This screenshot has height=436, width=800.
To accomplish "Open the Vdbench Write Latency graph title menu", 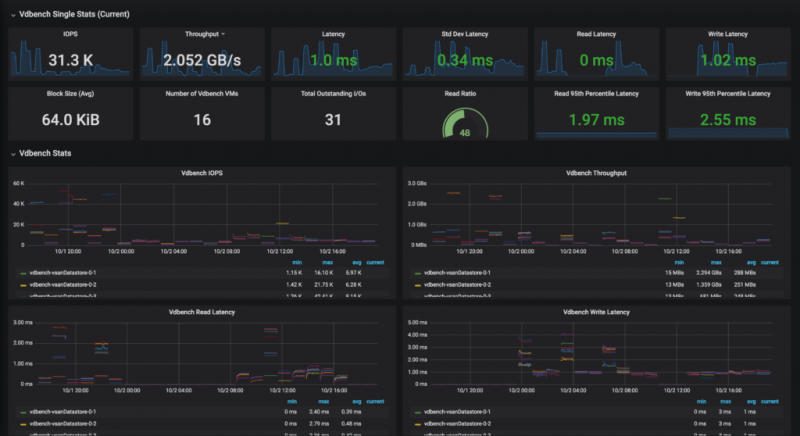I will [x=596, y=312].
